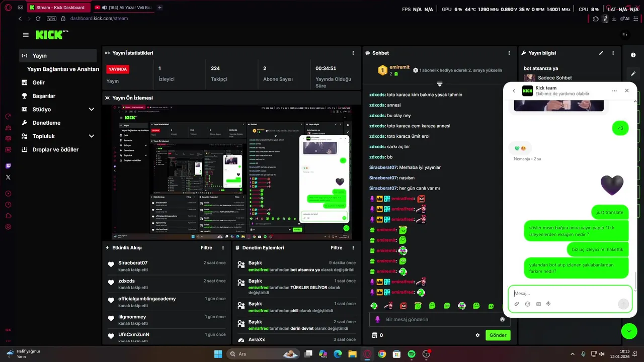Open emoji picker in chat message box
This screenshot has height=362, width=644.
502,319
